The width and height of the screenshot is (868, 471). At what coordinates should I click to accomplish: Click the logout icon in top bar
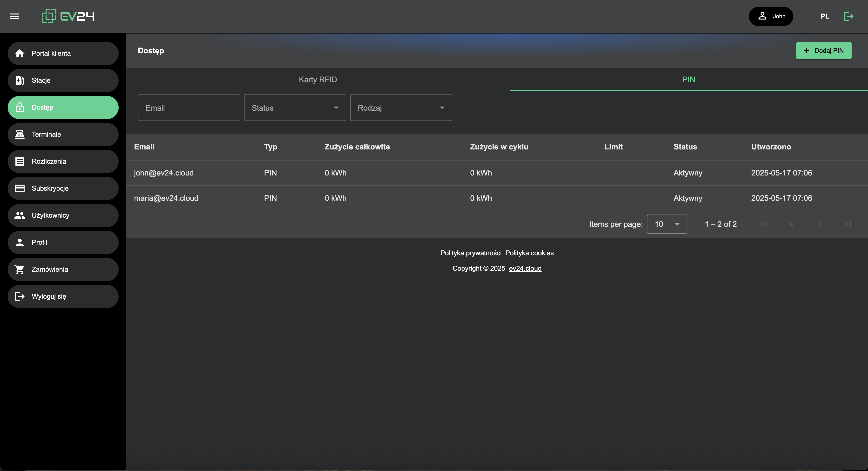848,16
